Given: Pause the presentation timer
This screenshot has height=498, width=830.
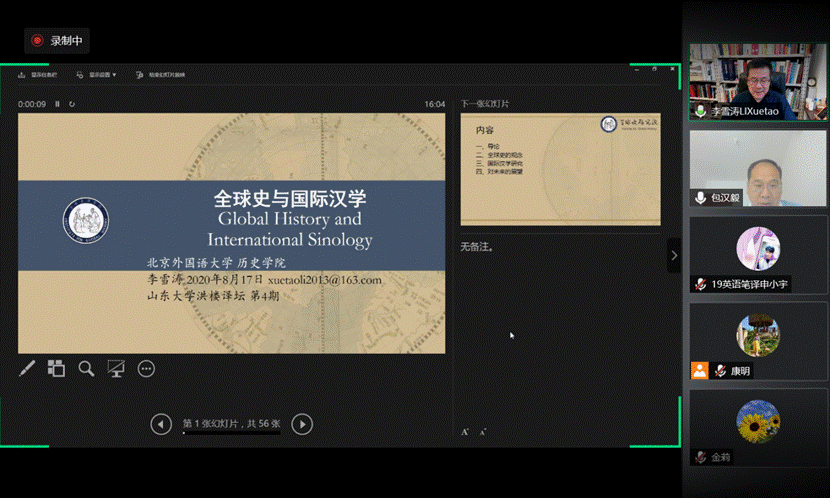Looking at the screenshot, I should [x=58, y=104].
